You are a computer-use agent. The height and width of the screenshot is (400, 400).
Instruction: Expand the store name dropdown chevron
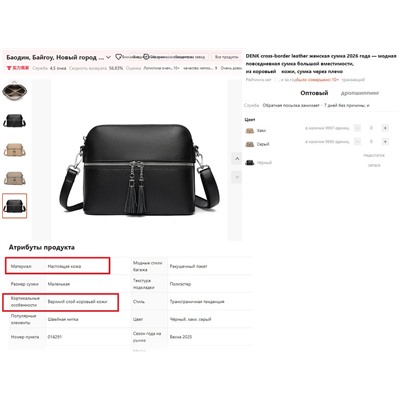click(x=108, y=57)
